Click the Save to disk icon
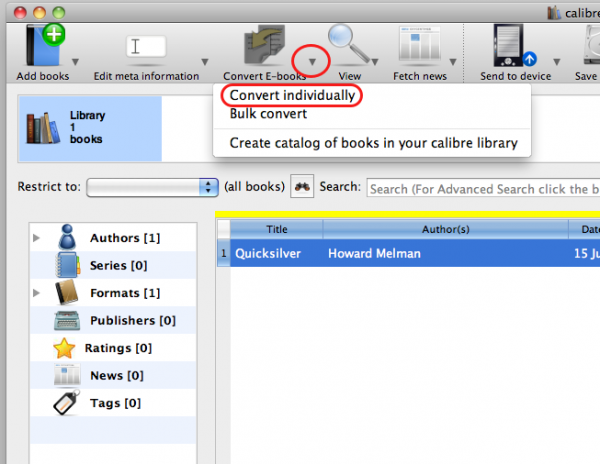Screen dimensions: 600x464 pyautogui.click(x=591, y=45)
